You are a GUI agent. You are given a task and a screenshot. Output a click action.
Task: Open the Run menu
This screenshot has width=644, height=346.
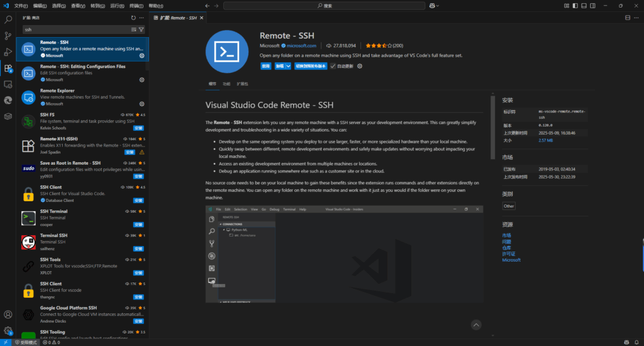click(x=117, y=6)
